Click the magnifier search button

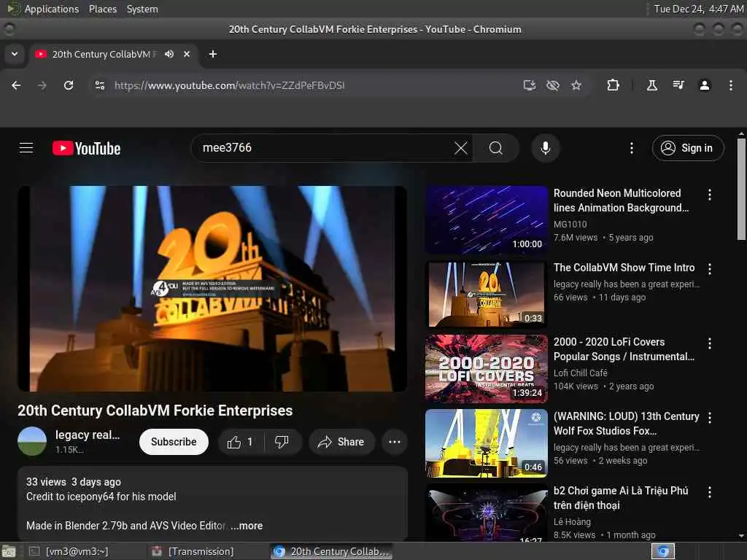[496, 148]
